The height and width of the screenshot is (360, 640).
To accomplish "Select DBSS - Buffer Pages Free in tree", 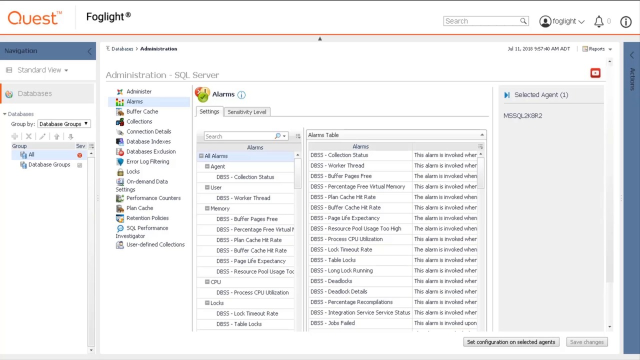I will point(247,219).
